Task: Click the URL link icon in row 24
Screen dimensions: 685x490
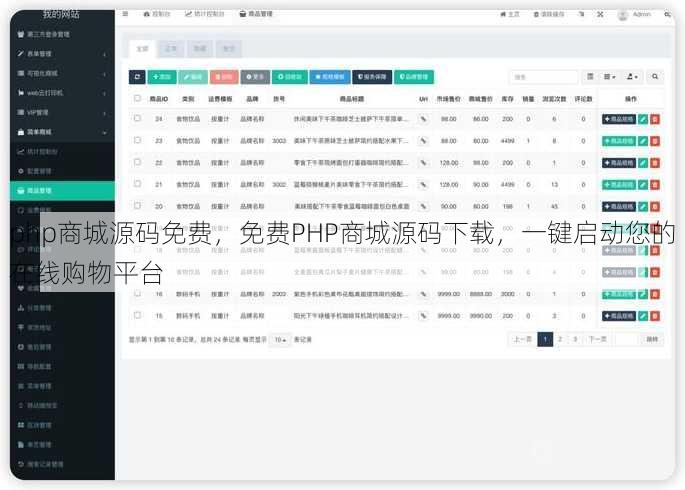Action: point(423,119)
